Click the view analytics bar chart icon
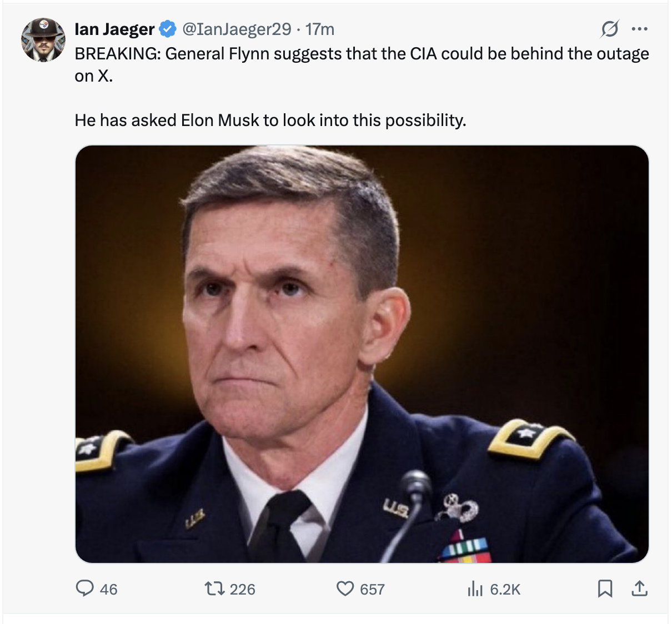Image resolution: width=672 pixels, height=624 pixels. pos(475,588)
